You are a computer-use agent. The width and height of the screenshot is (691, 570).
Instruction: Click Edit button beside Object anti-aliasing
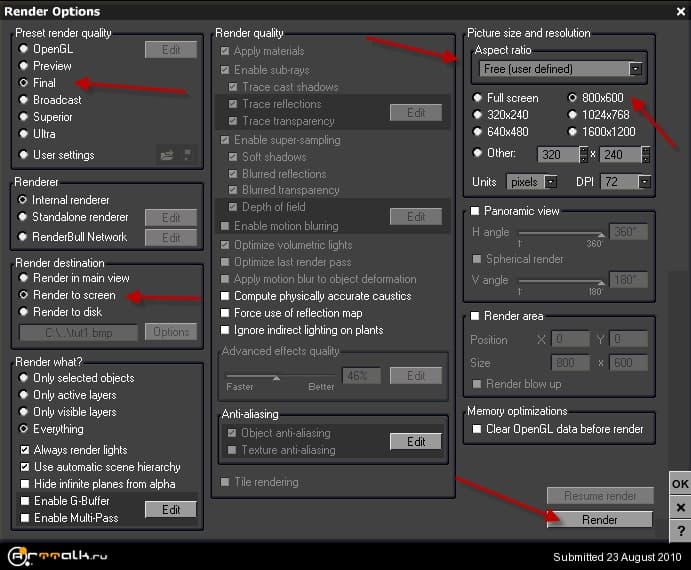(415, 441)
